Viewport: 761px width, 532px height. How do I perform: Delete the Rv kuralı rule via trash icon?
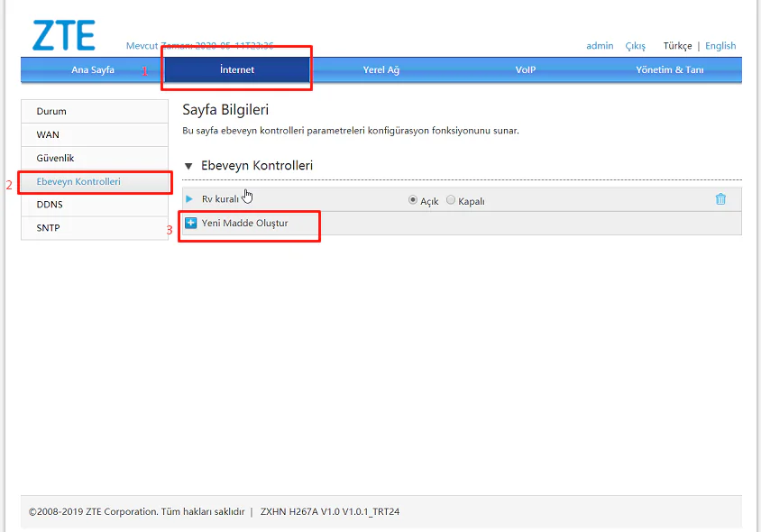(x=720, y=199)
